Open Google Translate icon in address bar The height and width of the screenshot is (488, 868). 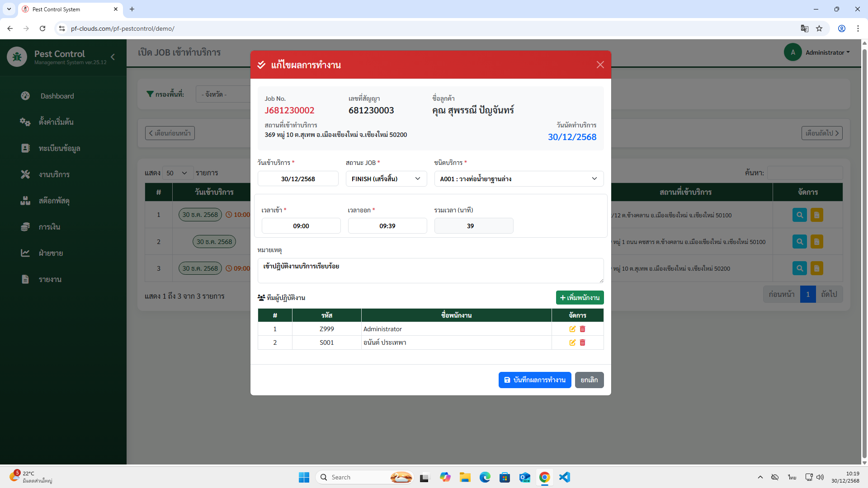click(x=804, y=28)
